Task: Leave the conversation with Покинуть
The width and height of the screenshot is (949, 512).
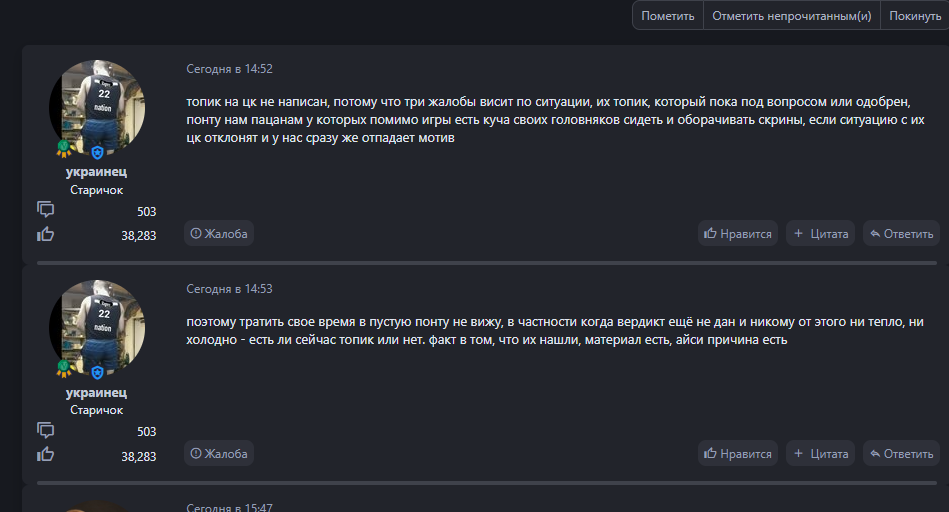Action: pyautogui.click(x=914, y=16)
